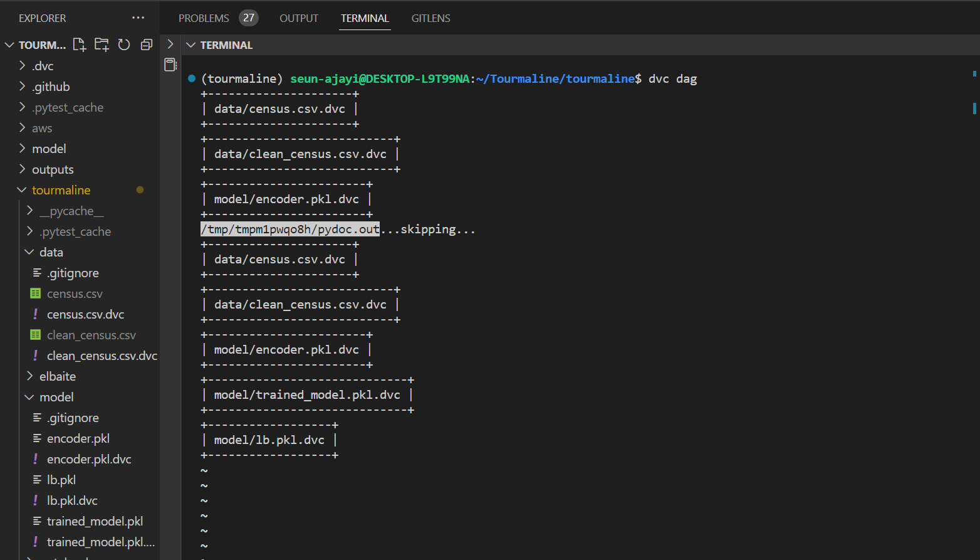Open encoder.pkl file
980x560 pixels.
[x=80, y=438]
